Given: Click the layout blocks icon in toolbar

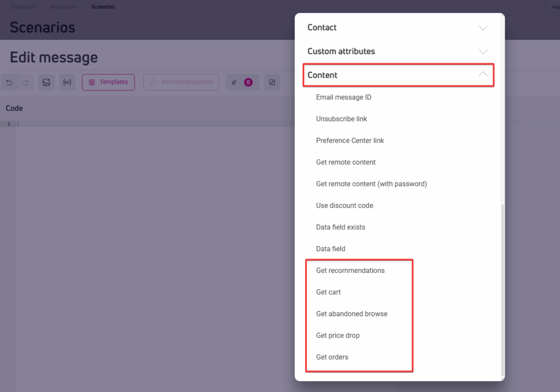Looking at the screenshot, I should click(x=272, y=83).
